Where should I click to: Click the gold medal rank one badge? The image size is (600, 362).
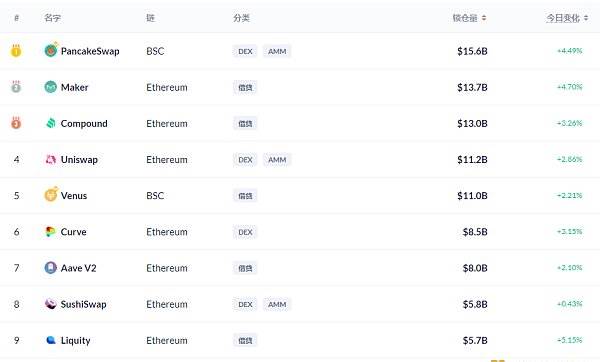pyautogui.click(x=16, y=51)
